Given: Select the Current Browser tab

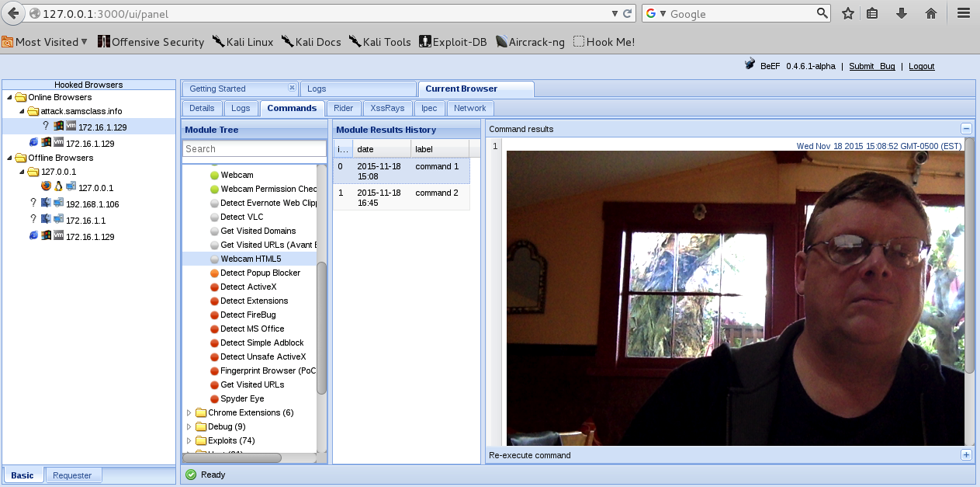Looking at the screenshot, I should pos(476,89).
